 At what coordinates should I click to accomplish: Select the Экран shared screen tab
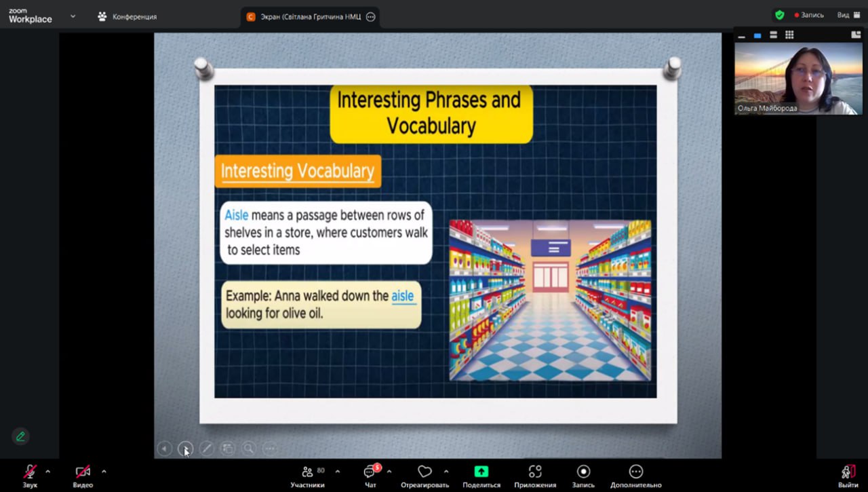310,17
